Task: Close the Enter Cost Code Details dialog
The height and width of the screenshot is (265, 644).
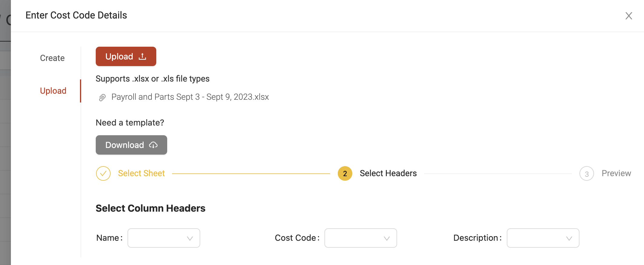Action: click(x=629, y=16)
